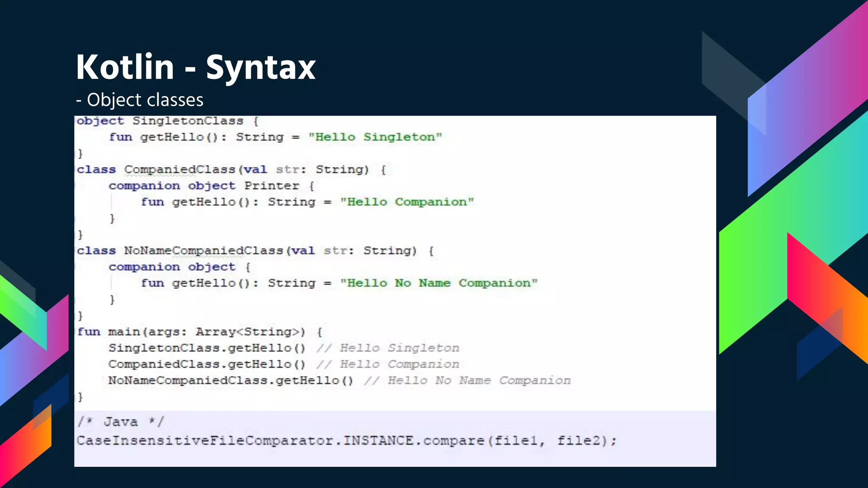Click the 'object SingletonClass {' code line
The height and width of the screenshot is (488, 868).
tap(167, 121)
